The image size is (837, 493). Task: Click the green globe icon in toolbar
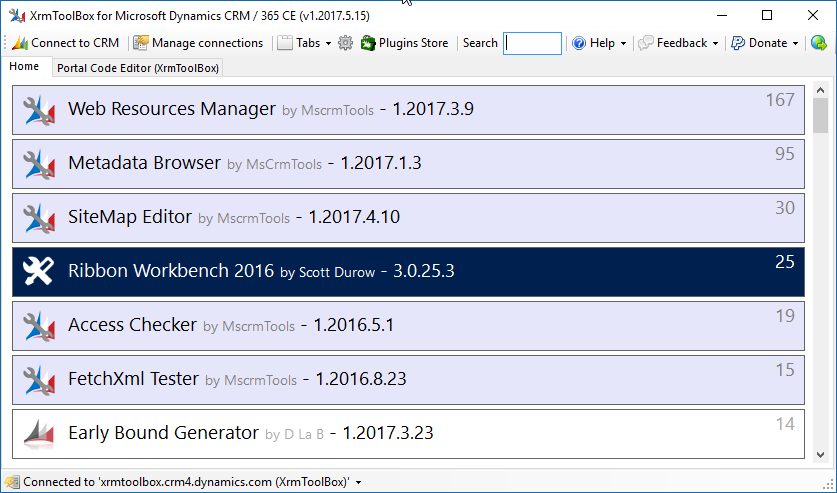coord(818,43)
